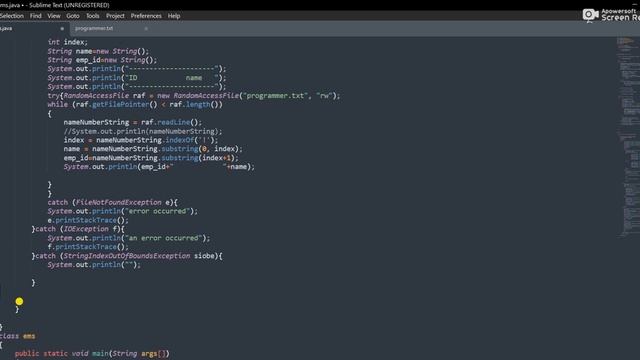Click the println with 'ID name' header
The image size is (640, 360).
click(x=137, y=78)
